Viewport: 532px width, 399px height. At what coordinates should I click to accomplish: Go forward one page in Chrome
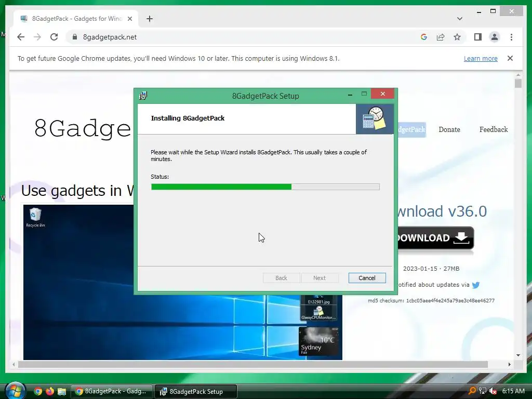point(37,37)
